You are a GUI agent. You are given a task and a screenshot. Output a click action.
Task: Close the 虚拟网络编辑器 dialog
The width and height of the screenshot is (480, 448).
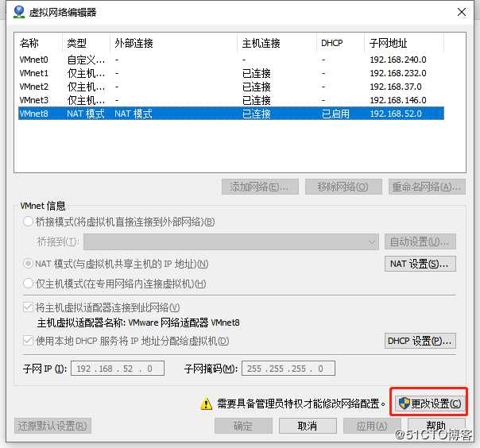tap(462, 12)
